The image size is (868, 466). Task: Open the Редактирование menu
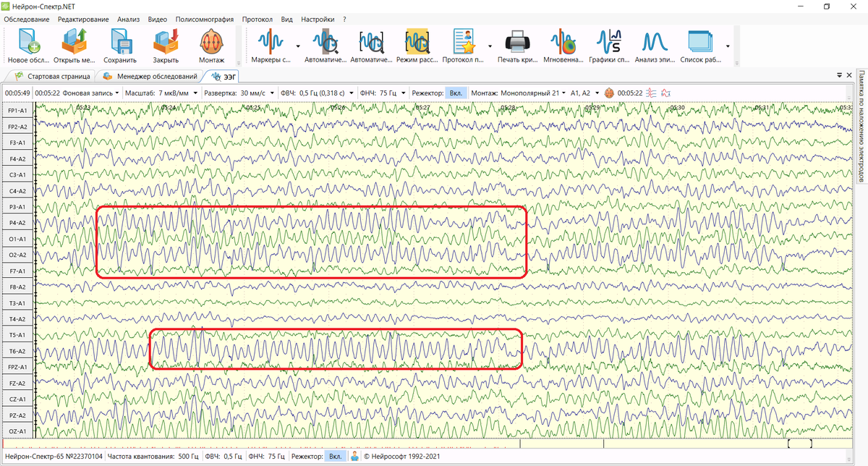pos(83,19)
